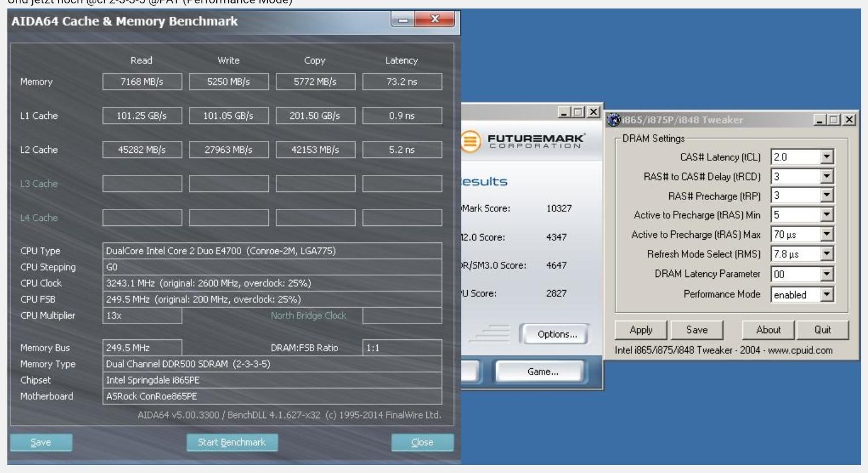The width and height of the screenshot is (868, 473).
Task: Open Active to Precharge (tRAS) Max dropdown
Action: click(x=827, y=234)
